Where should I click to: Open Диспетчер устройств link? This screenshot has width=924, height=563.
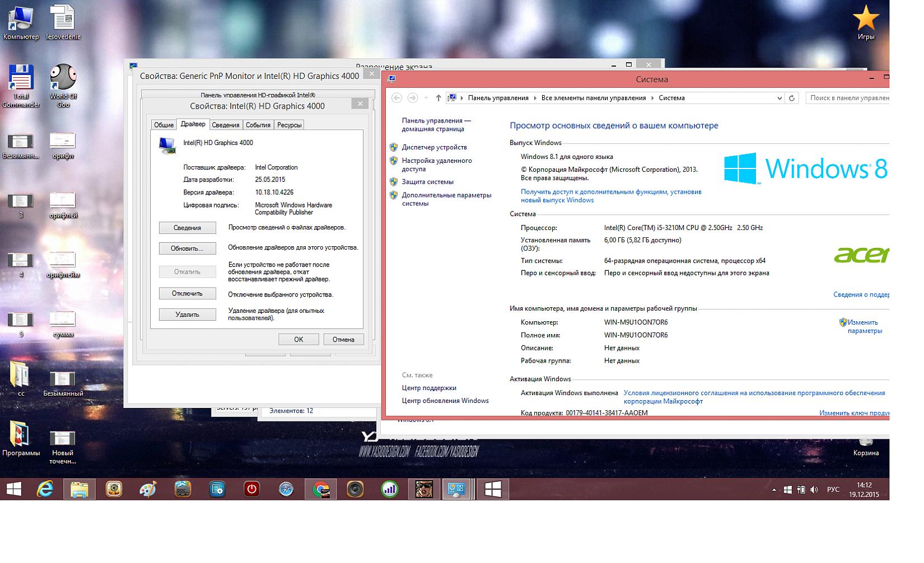434,147
